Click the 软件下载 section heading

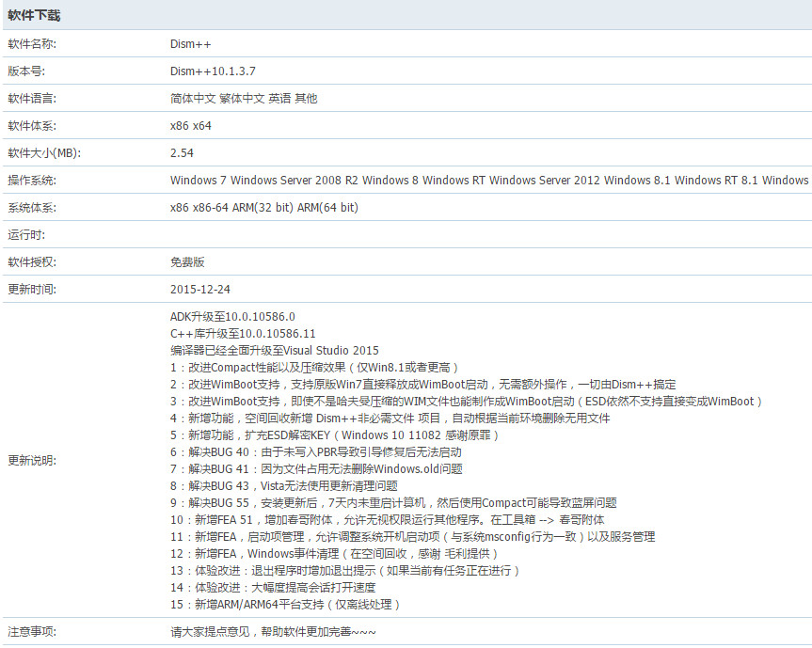pyautogui.click(x=34, y=16)
